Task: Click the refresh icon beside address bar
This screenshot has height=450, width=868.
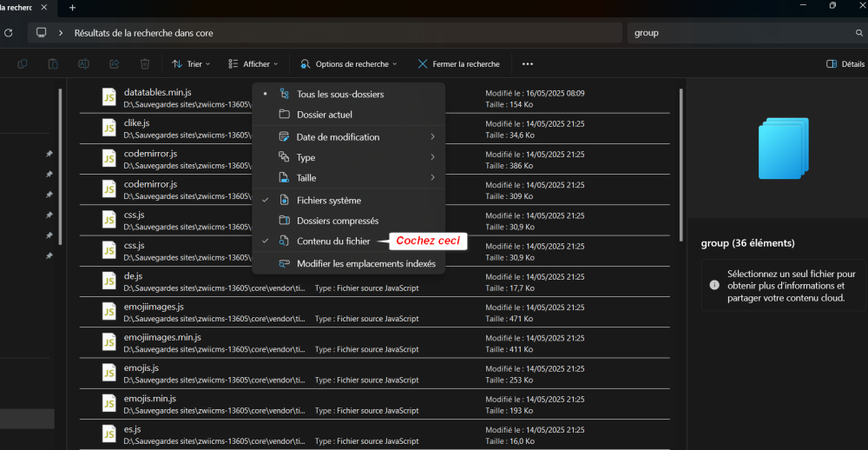Action: (x=8, y=33)
